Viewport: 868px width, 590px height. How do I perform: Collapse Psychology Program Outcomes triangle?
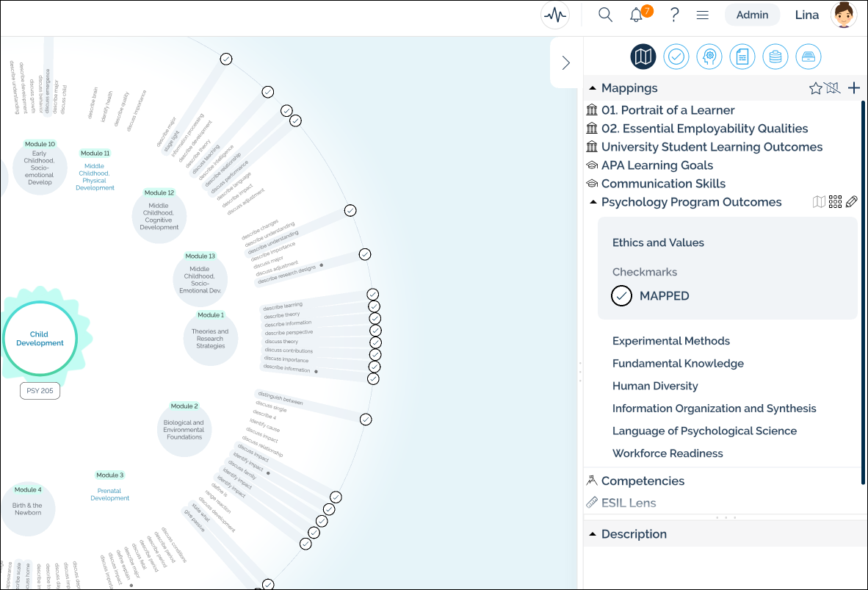click(x=593, y=201)
